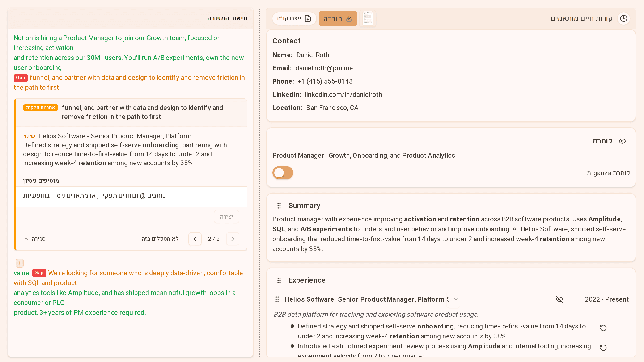
Task: Grab the Helios Software entry drag handle
Action: (x=277, y=299)
